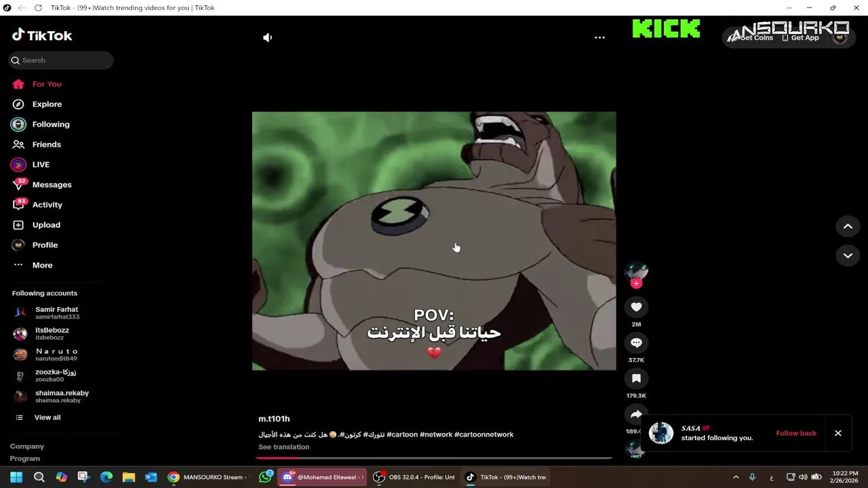
Task: Switch to the OBS 32.0.4 window
Action: pos(414,477)
